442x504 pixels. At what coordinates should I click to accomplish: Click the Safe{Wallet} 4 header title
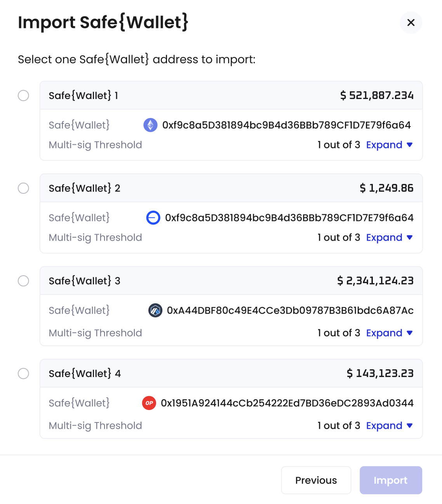pyautogui.click(x=85, y=374)
